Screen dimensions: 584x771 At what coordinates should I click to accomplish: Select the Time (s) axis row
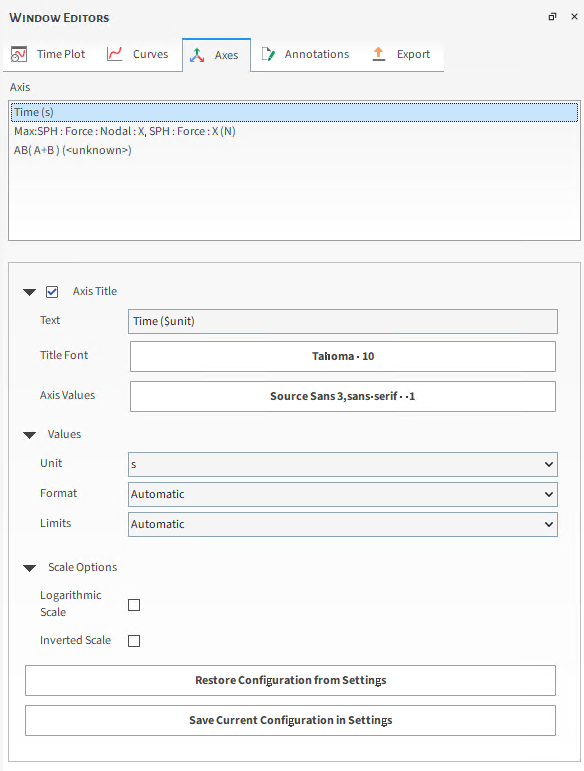(294, 112)
